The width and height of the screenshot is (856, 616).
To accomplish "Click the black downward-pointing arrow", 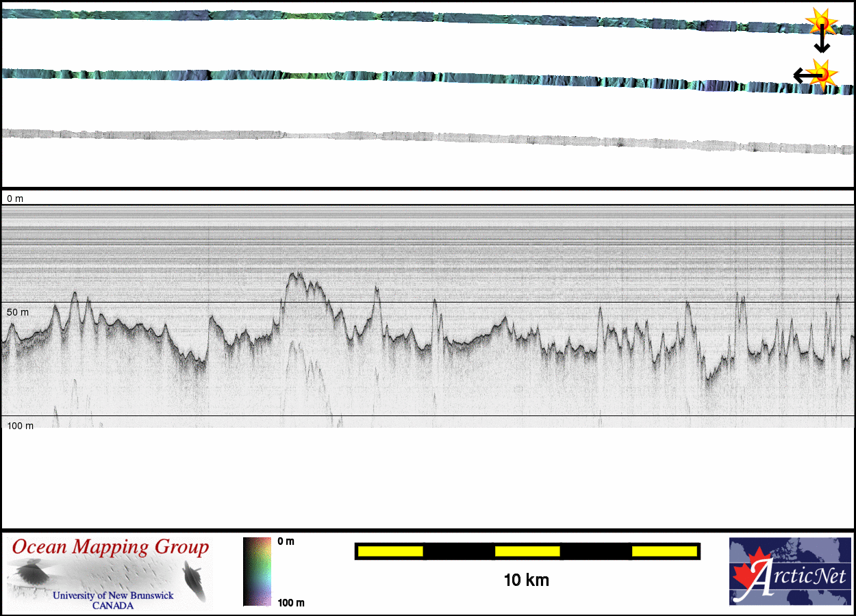I will (x=822, y=42).
